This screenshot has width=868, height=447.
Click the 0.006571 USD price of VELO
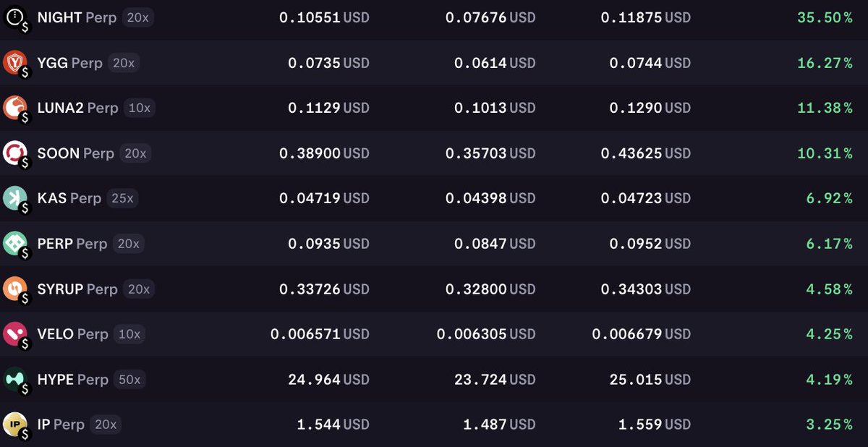[x=321, y=333]
